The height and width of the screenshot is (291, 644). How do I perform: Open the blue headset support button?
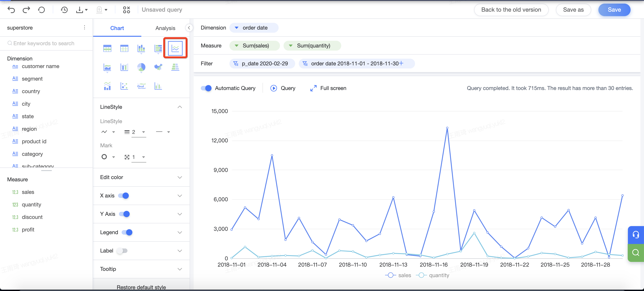click(636, 235)
